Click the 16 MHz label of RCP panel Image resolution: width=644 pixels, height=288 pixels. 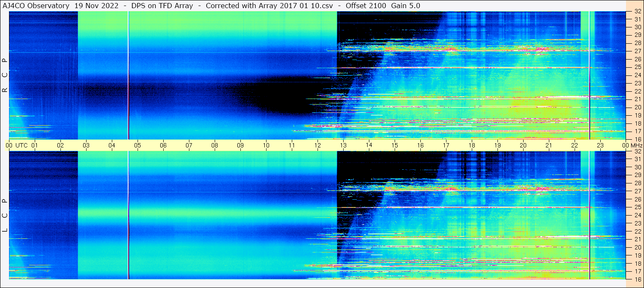(x=637, y=139)
